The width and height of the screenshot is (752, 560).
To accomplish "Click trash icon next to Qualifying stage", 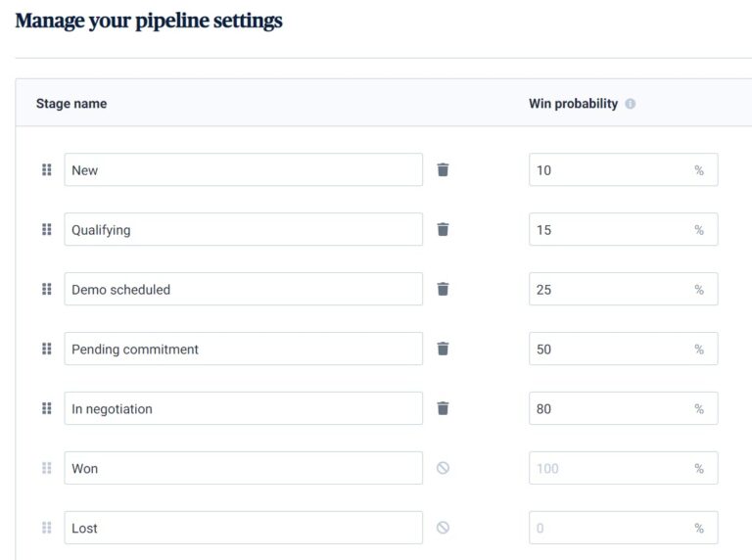I will coord(443,229).
